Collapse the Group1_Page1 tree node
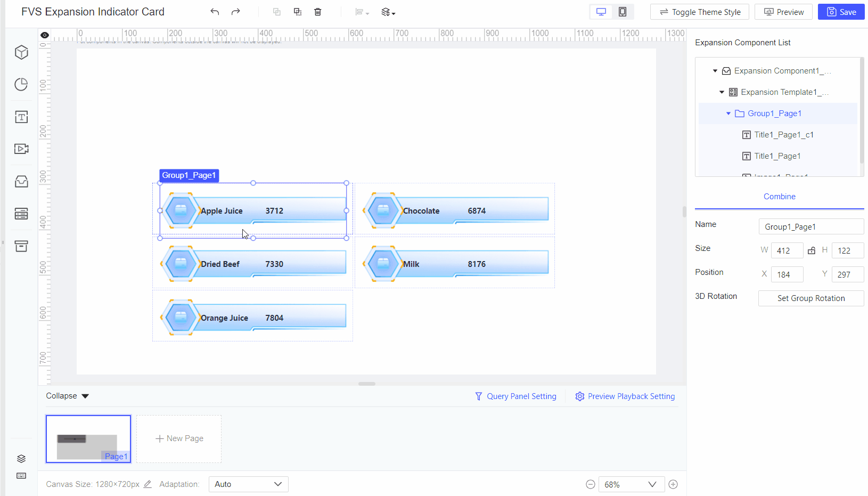 pos(729,113)
